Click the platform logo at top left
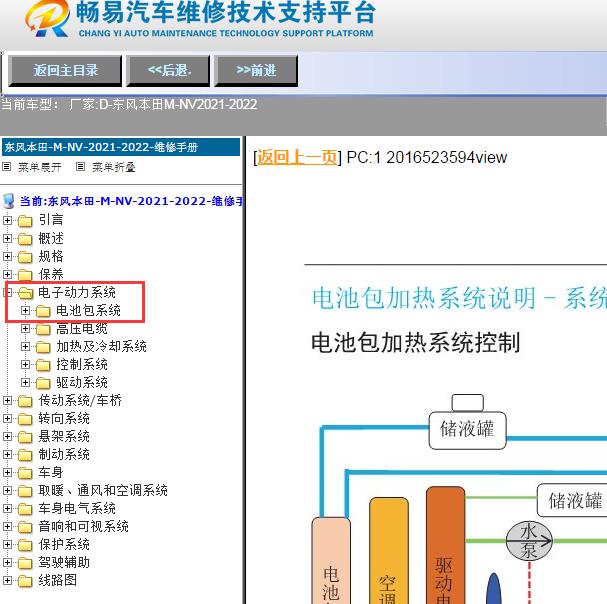 [x=47, y=19]
